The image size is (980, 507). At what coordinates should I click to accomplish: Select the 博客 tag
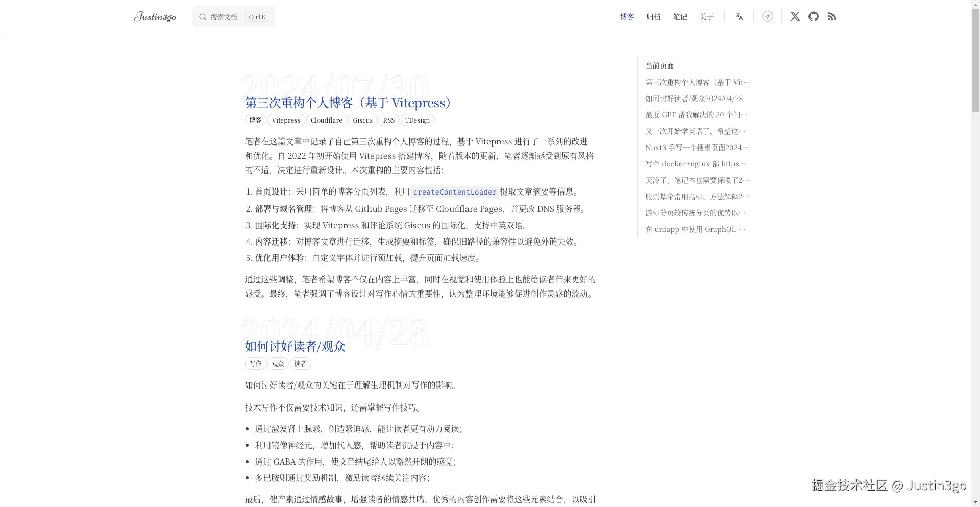pos(255,120)
